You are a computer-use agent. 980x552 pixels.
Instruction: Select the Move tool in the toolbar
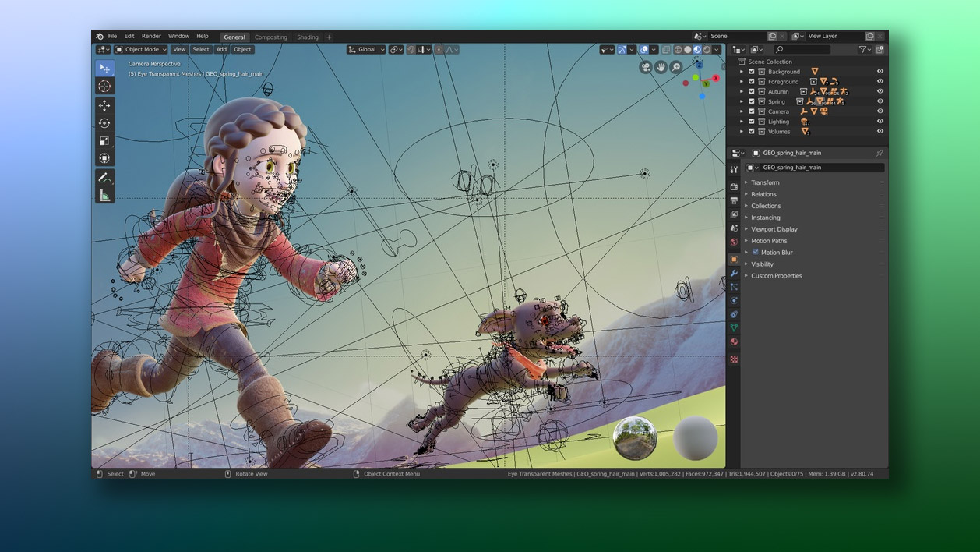pos(104,105)
